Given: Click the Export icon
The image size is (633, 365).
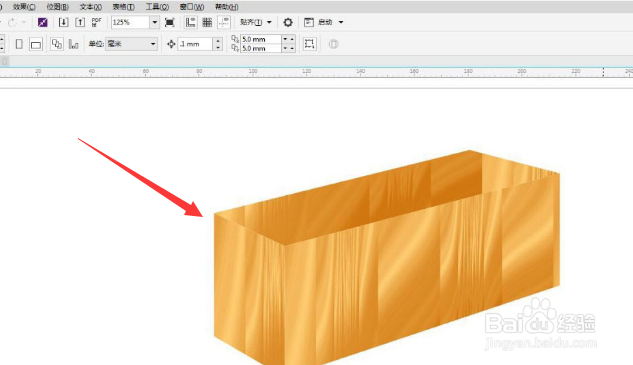Looking at the screenshot, I should pyautogui.click(x=80, y=22).
